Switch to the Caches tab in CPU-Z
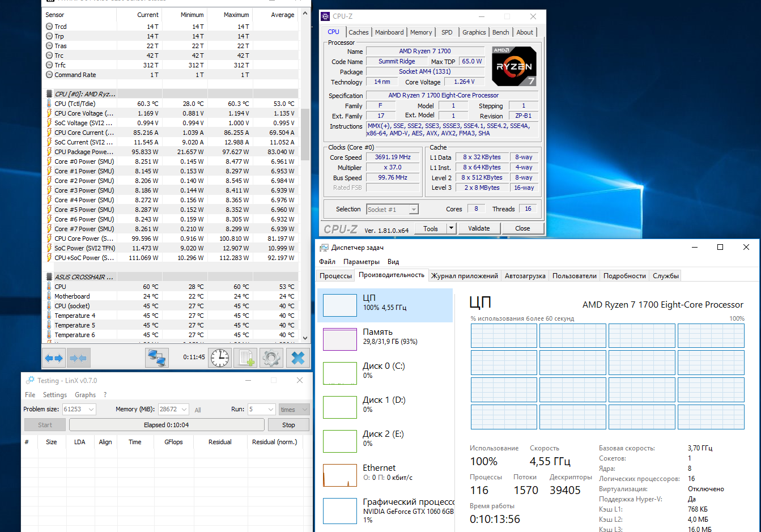The width and height of the screenshot is (761, 532). [359, 32]
